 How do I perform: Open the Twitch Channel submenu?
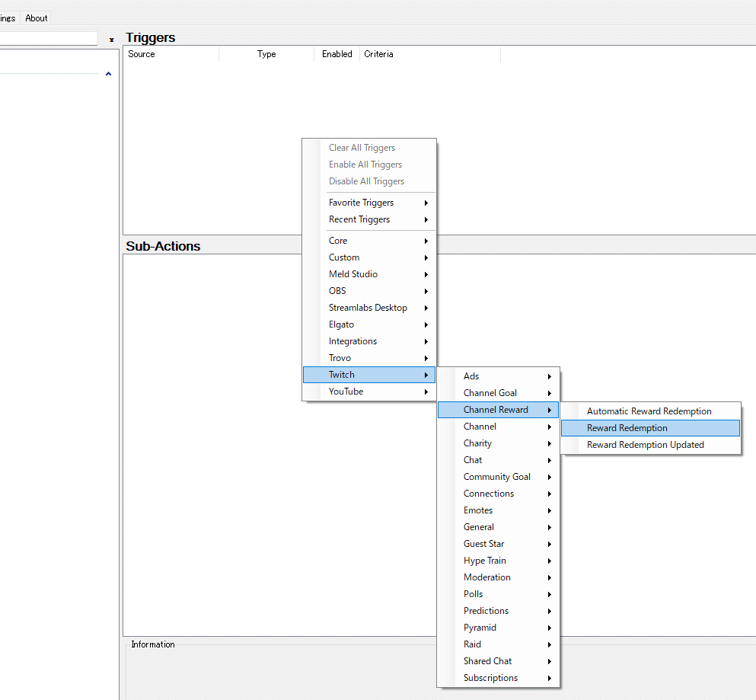point(498,427)
